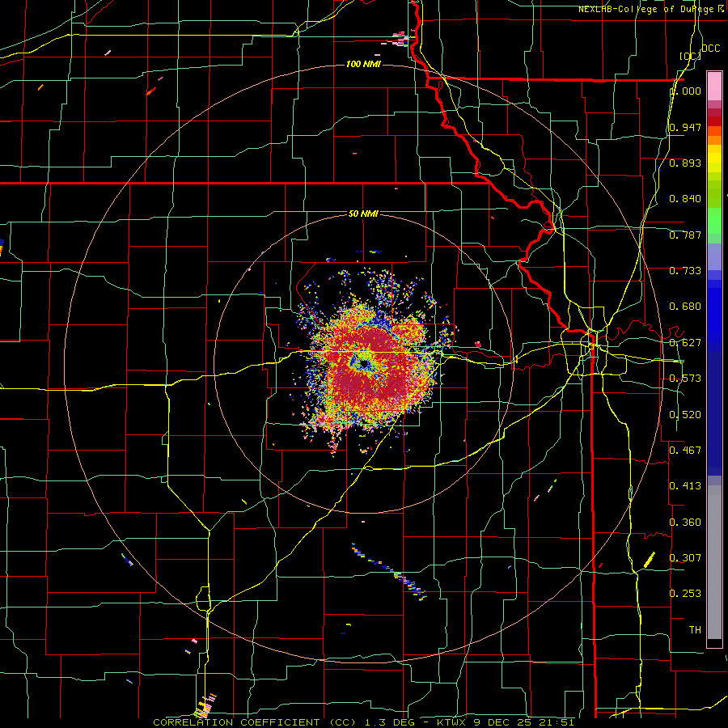Click the 0.680 scale value
728x728 pixels.
[x=685, y=307]
